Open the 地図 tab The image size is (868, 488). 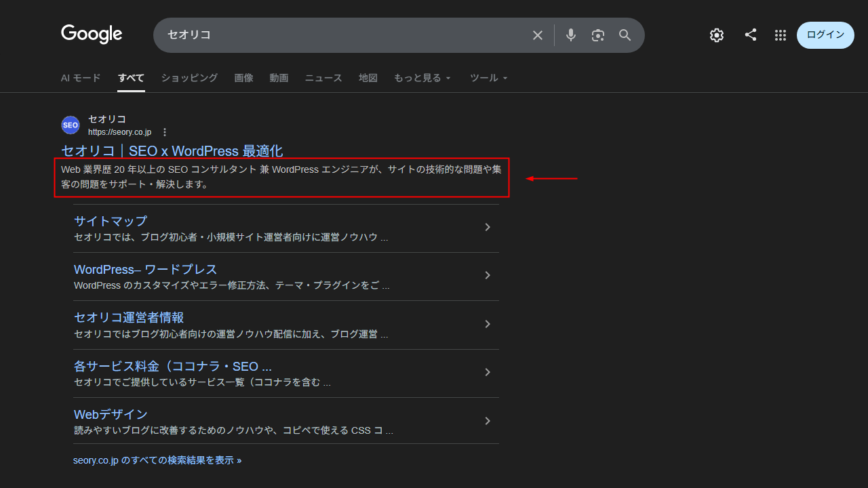coord(368,78)
